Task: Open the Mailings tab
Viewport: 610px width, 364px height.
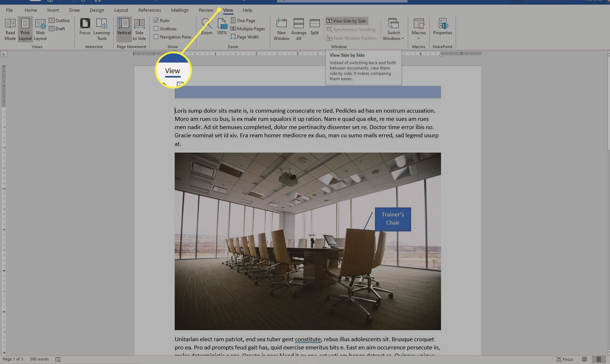Action: coord(180,10)
